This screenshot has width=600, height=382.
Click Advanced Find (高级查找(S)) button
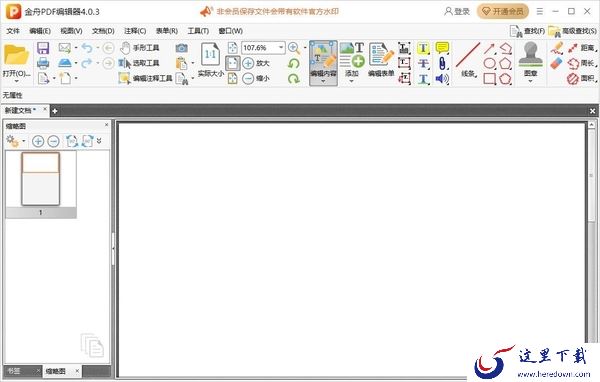pyautogui.click(x=573, y=31)
